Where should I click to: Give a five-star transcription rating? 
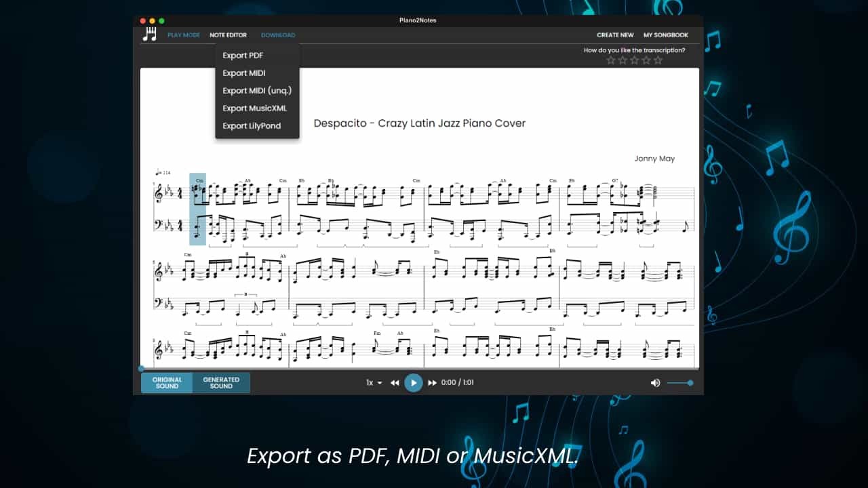pyautogui.click(x=658, y=60)
